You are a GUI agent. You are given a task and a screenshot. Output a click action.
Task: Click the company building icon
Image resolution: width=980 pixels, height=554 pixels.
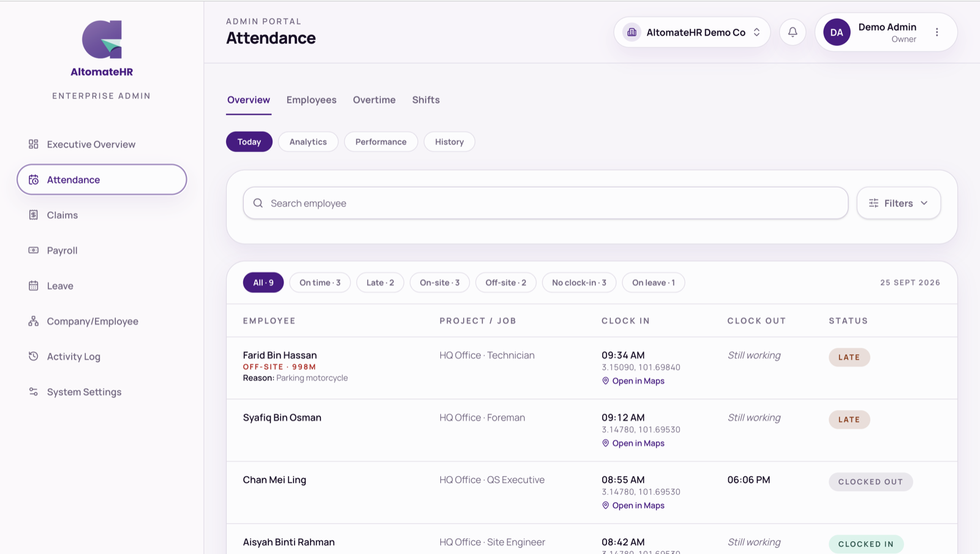click(x=632, y=32)
